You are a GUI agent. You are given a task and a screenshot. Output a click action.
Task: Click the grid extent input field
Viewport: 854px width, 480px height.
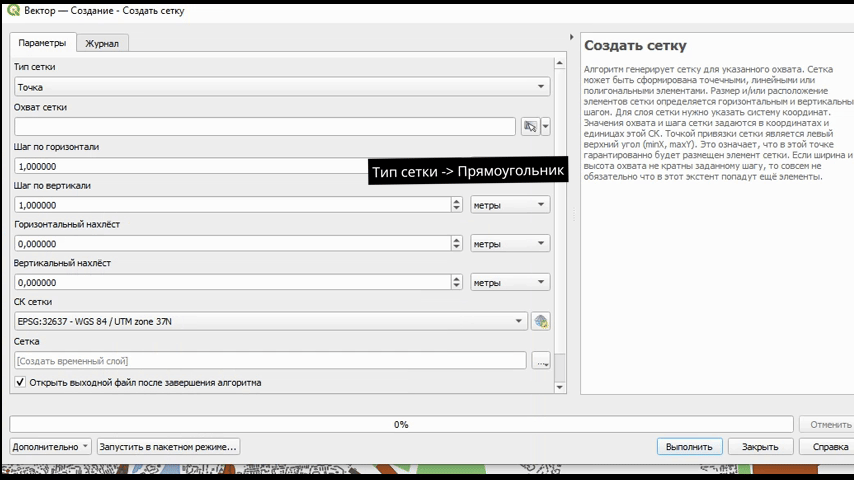point(265,127)
